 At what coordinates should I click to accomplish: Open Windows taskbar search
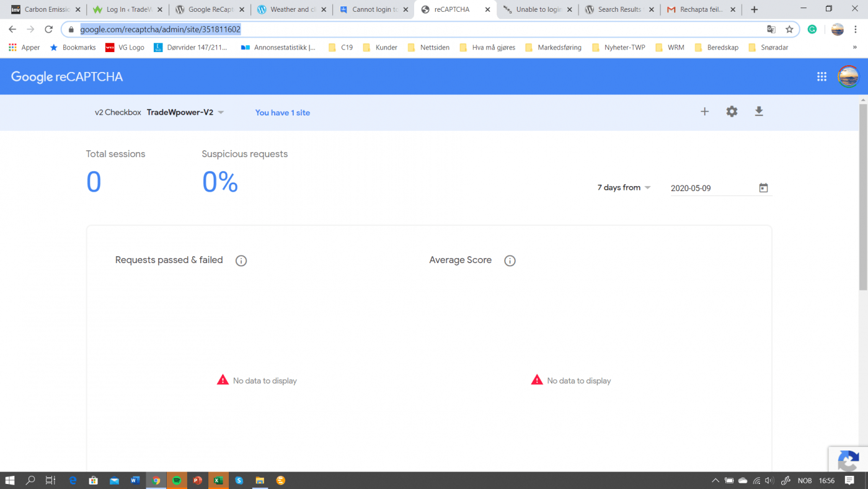coord(30,480)
